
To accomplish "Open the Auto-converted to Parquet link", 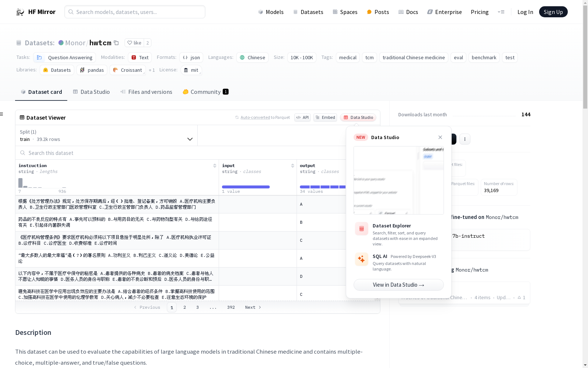I will click(262, 117).
